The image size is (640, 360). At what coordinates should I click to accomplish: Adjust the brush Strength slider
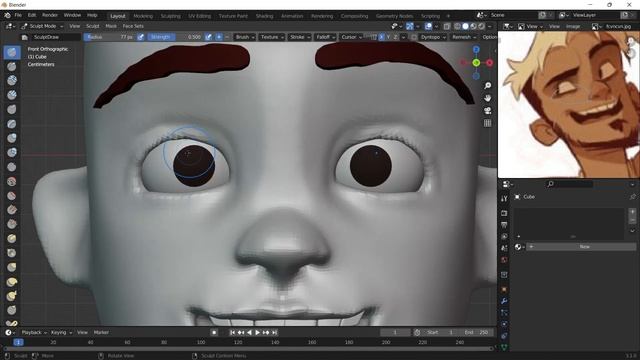pos(175,37)
